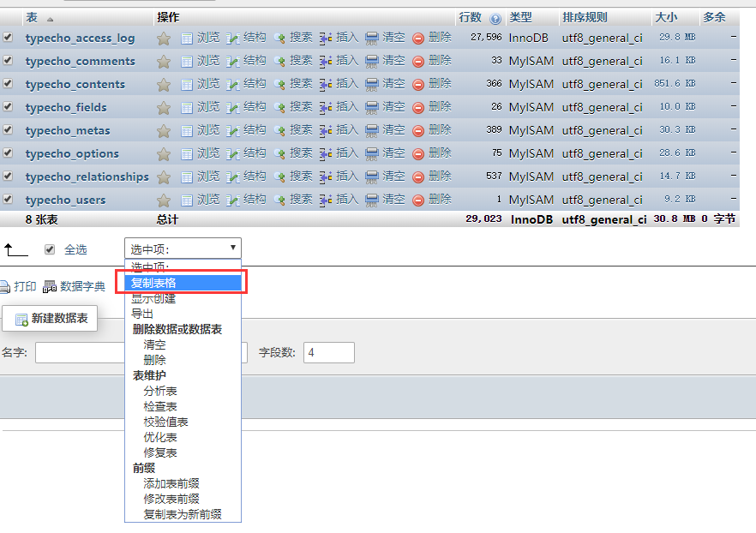The width and height of the screenshot is (756, 533).
Task: Click 删除 delete icon for typecho_access_log
Action: 418,39
